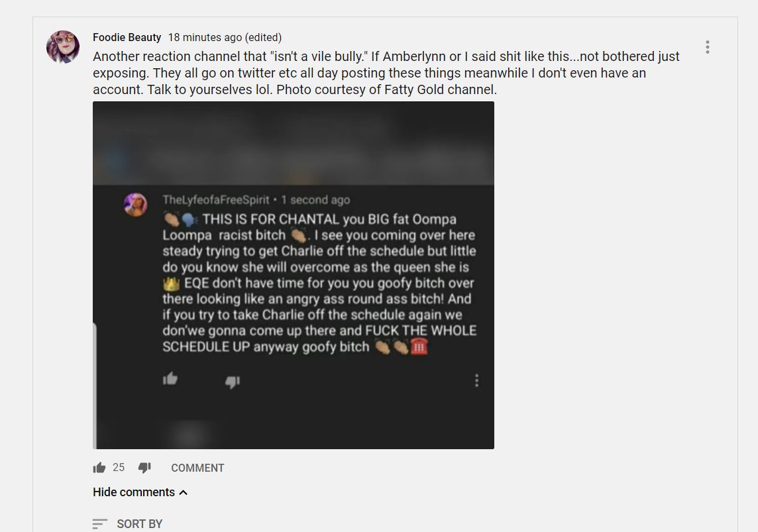Viewport: 758px width, 532px height.
Task: Open the SORT BY dropdown
Action: tap(128, 524)
